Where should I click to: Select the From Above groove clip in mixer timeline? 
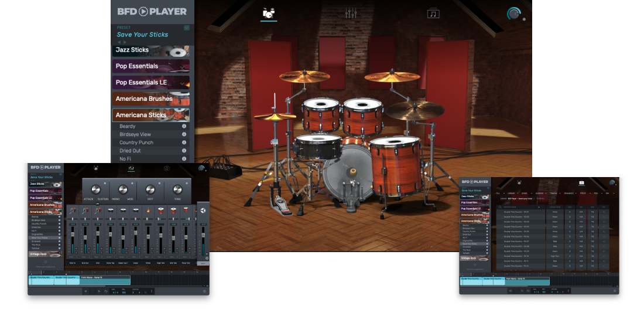click(x=105, y=280)
